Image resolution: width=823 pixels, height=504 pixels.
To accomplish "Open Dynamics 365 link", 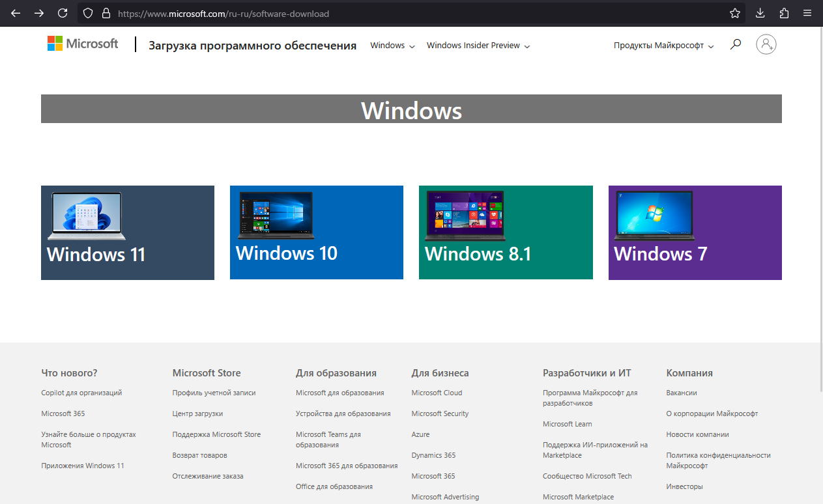I will click(x=433, y=455).
